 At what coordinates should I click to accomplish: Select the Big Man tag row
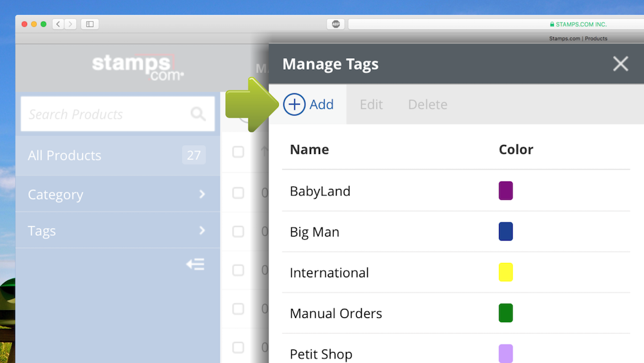[x=456, y=231]
